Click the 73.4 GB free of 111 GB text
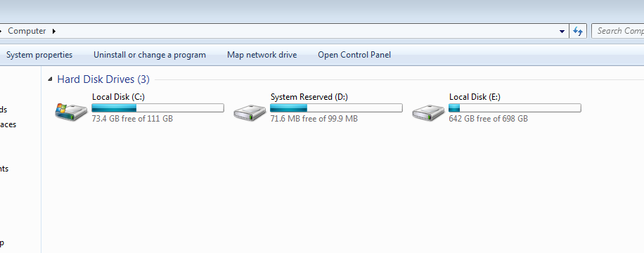This screenshot has width=644, height=253. click(x=132, y=119)
